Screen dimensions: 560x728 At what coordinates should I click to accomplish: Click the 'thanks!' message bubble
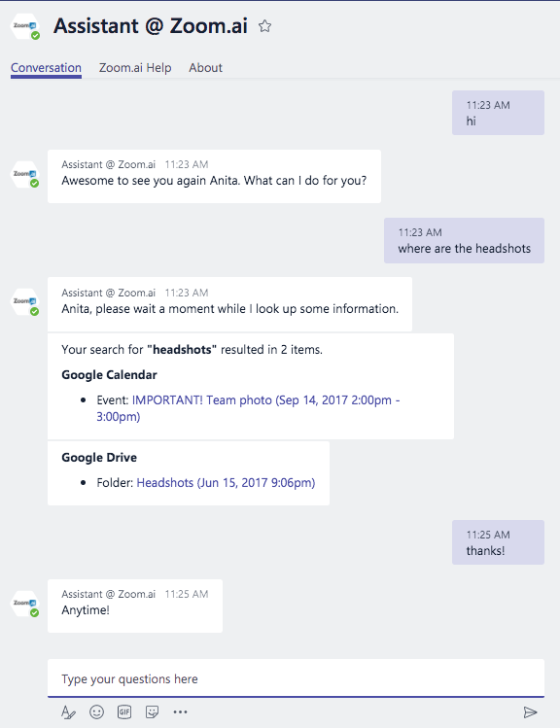point(498,542)
